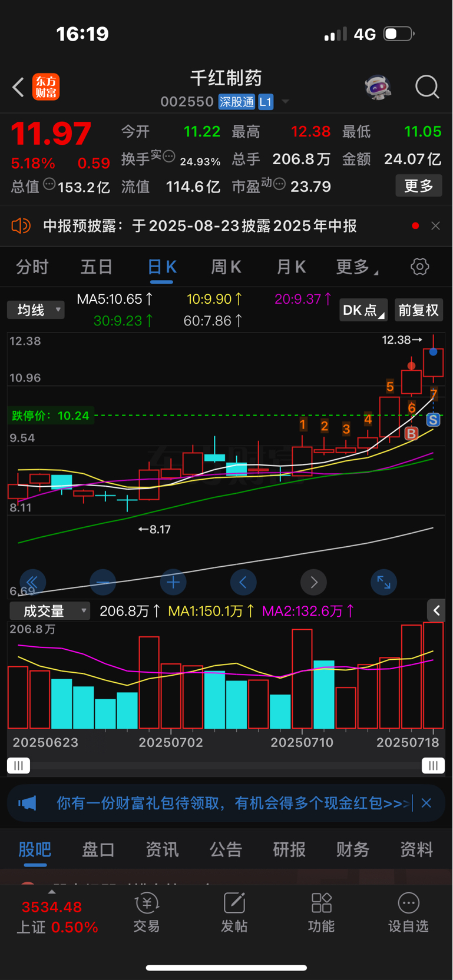The width and height of the screenshot is (453, 980).
Task: Tap the 换手 实 info icon
Action: point(168,156)
